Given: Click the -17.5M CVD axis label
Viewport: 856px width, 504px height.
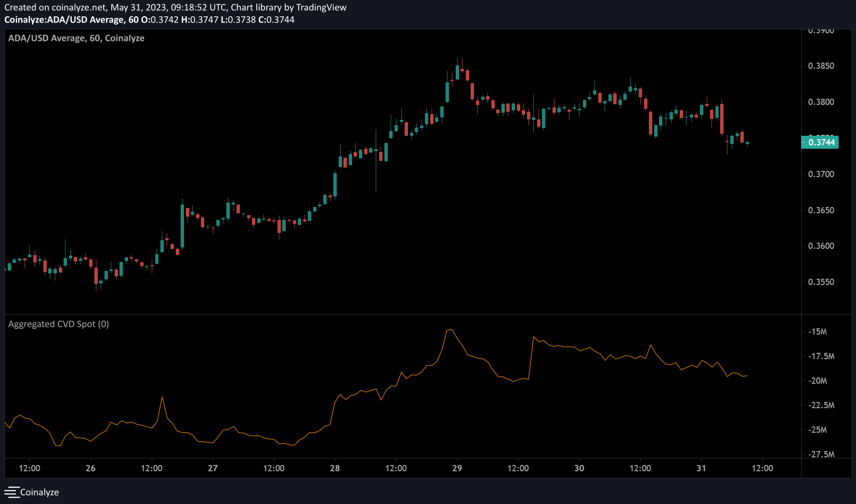Looking at the screenshot, I should tap(821, 356).
